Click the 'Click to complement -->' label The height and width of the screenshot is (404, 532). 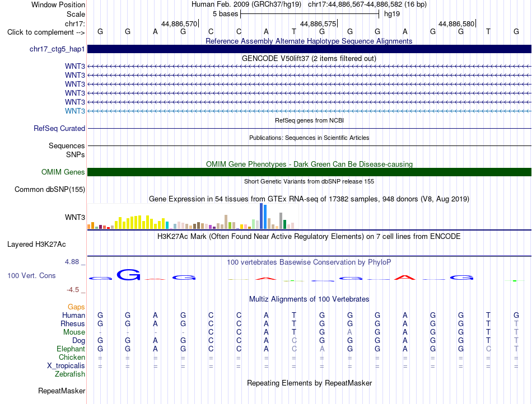[x=46, y=32]
